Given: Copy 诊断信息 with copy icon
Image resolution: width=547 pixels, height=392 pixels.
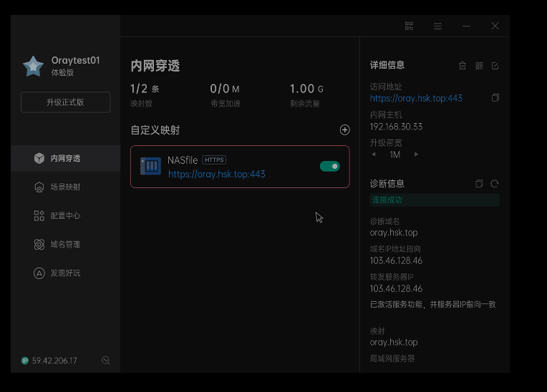Looking at the screenshot, I should (x=479, y=184).
